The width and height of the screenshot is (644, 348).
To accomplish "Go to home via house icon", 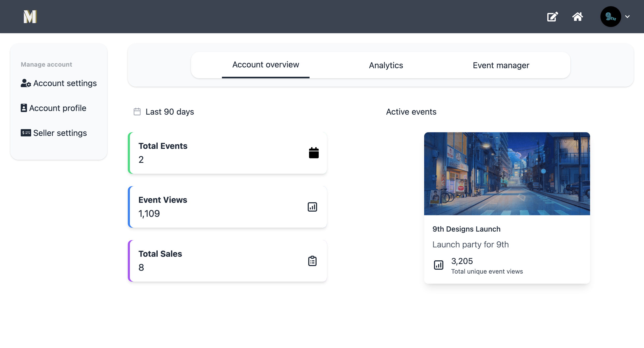I will tap(577, 17).
